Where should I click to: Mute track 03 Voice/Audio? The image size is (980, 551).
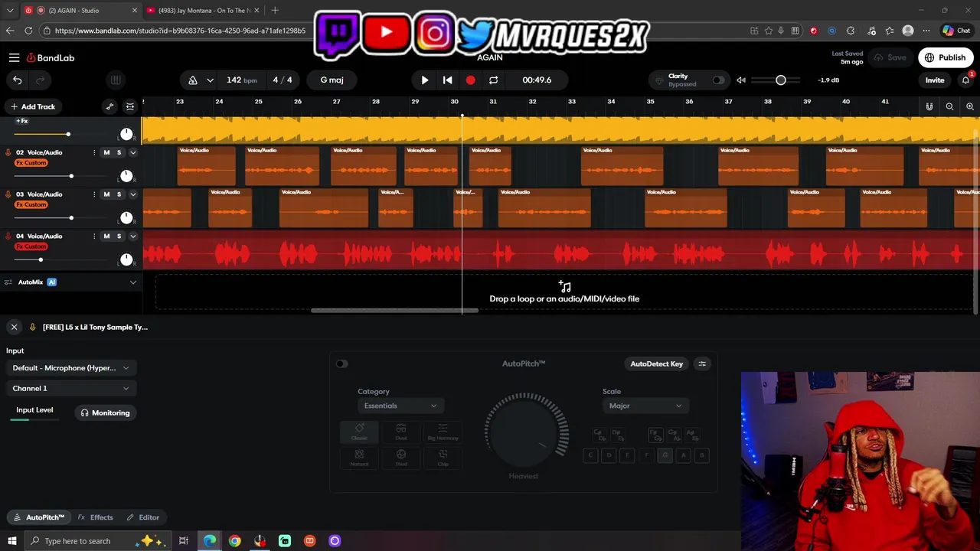[x=106, y=194]
